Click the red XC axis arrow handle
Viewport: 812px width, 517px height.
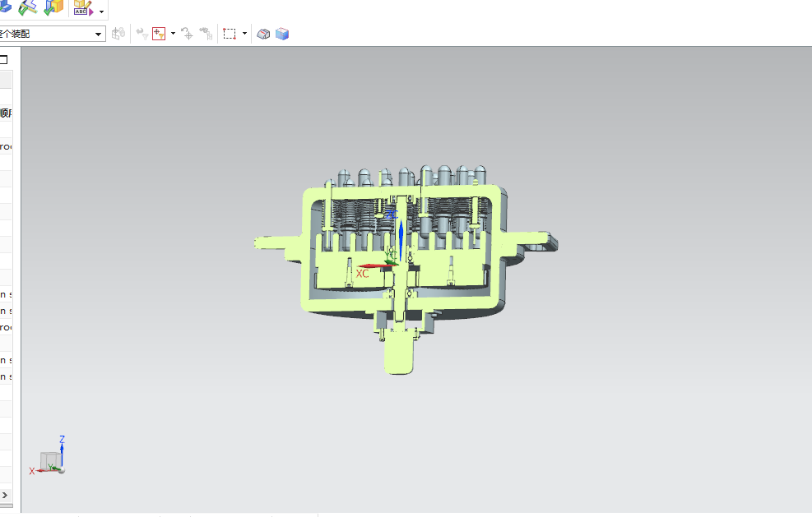pyautogui.click(x=376, y=266)
